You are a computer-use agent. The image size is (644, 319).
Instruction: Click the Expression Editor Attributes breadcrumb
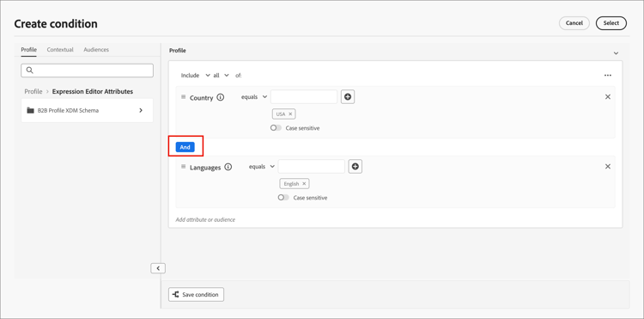pyautogui.click(x=93, y=91)
